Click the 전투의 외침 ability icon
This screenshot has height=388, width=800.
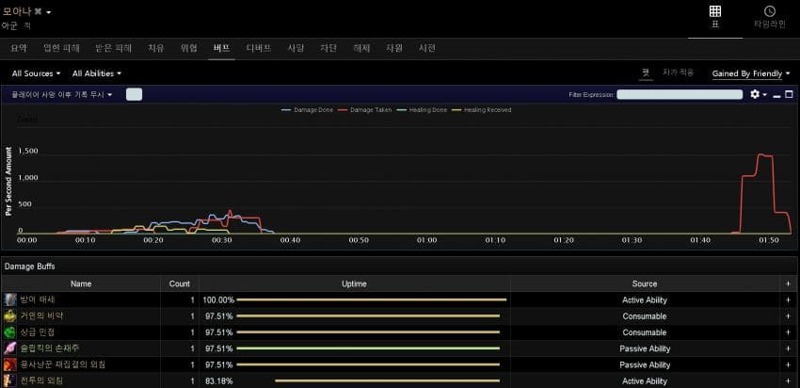[x=10, y=381]
